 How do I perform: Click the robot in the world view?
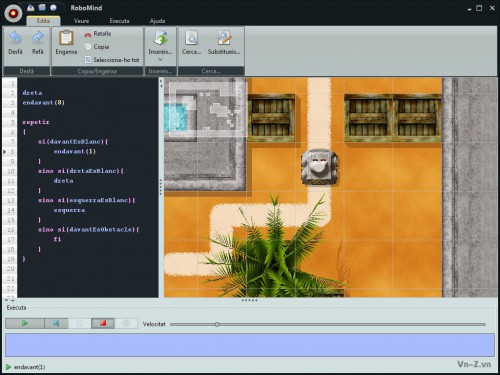click(x=319, y=166)
